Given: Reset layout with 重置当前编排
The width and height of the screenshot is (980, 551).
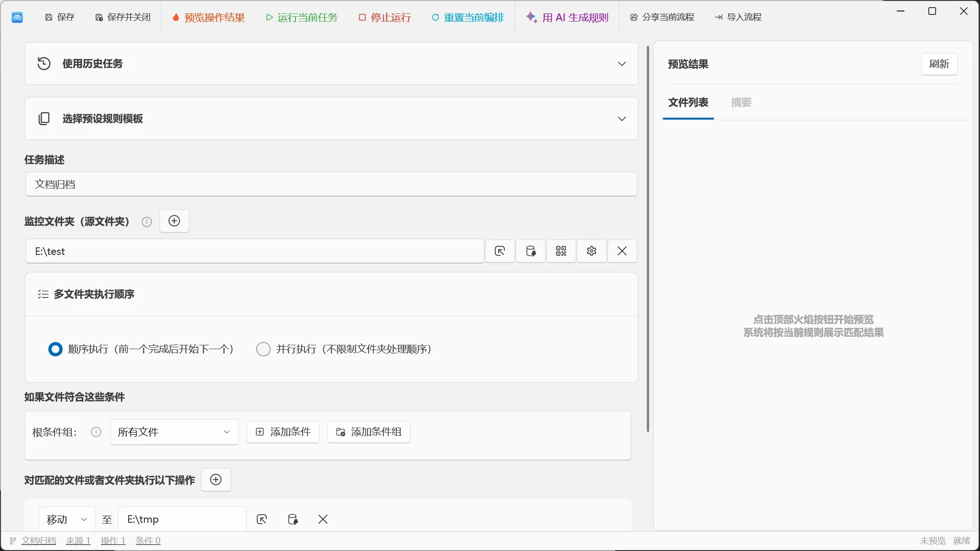Looking at the screenshot, I should (x=468, y=18).
